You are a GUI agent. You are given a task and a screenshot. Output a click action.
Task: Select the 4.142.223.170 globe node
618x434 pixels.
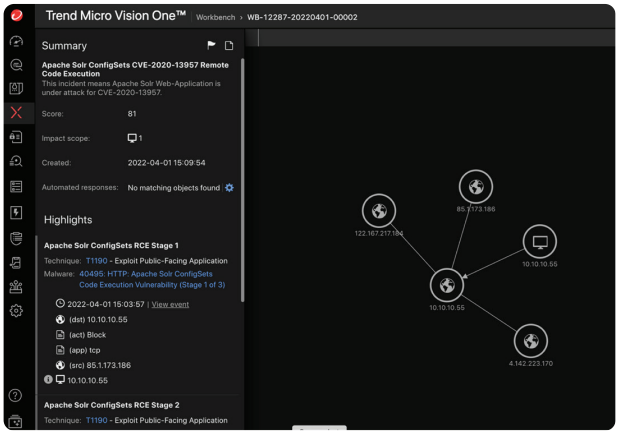tap(531, 341)
